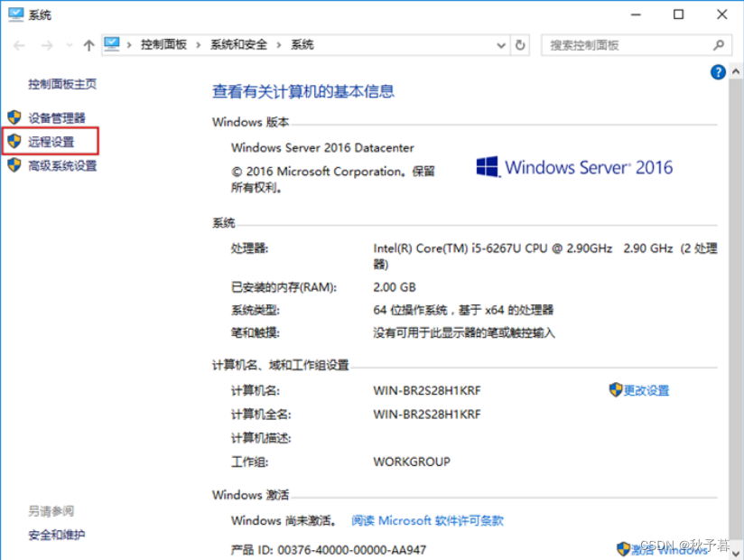Minimize the 系统 window
Image resolution: width=744 pixels, height=560 pixels.
[x=636, y=14]
